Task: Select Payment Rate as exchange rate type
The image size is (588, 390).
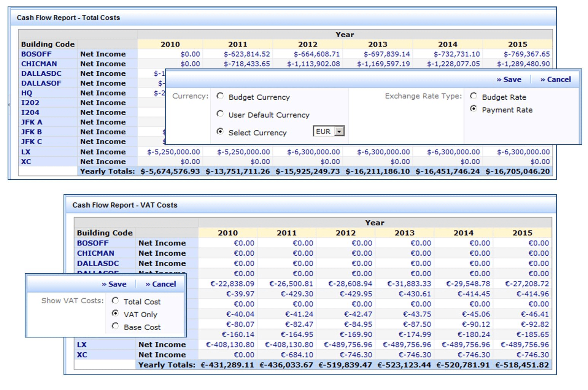Action: coord(473,110)
